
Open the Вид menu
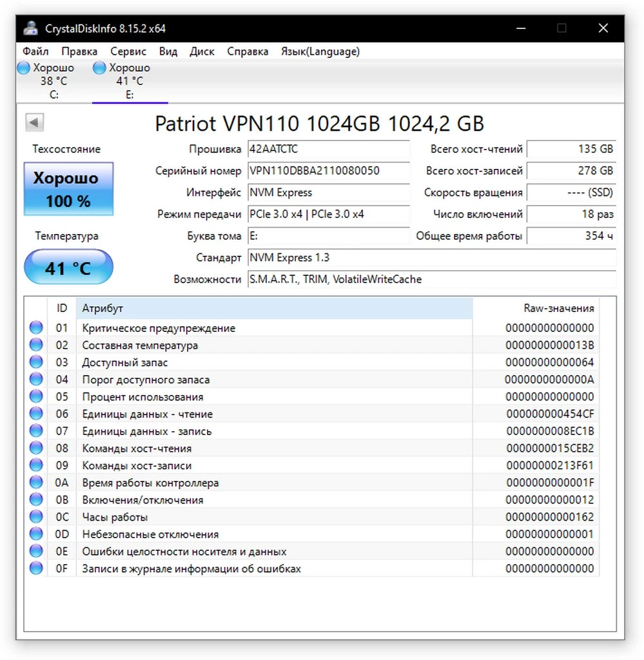(168, 52)
